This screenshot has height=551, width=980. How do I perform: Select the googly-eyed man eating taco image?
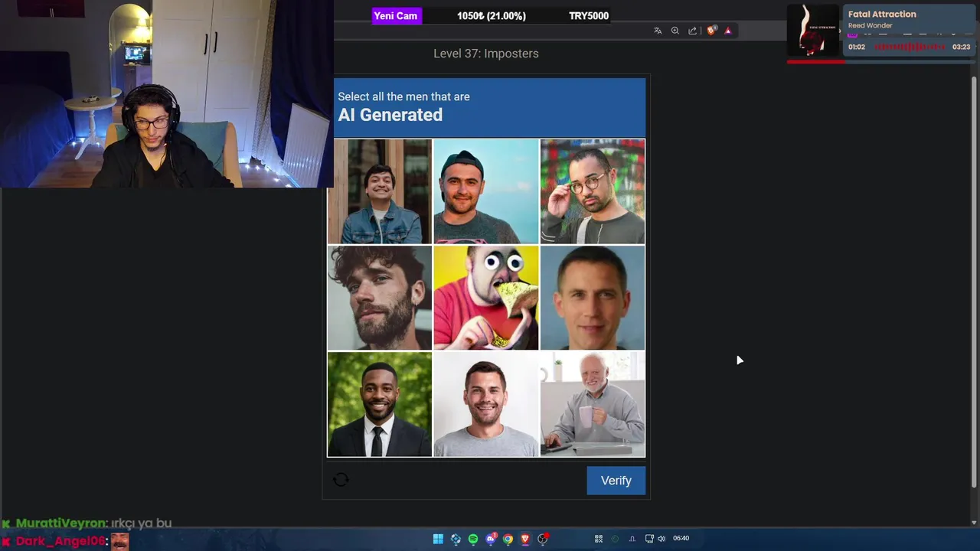coord(486,298)
